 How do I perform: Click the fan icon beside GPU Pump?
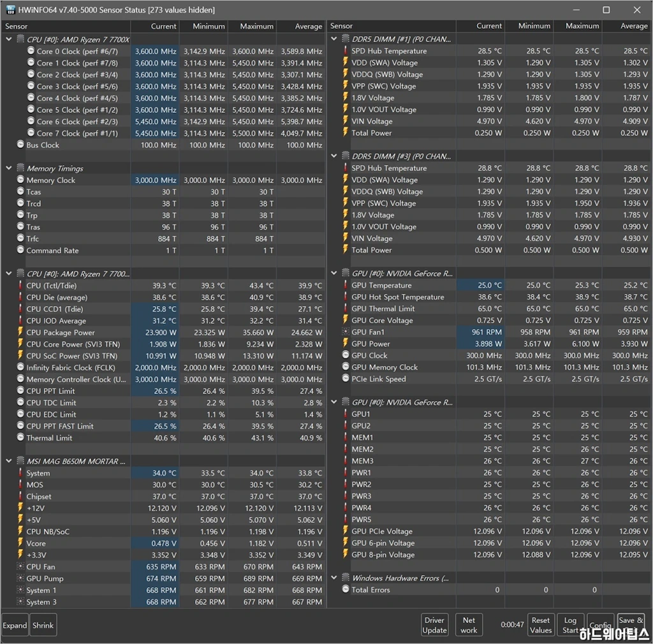click(20, 578)
